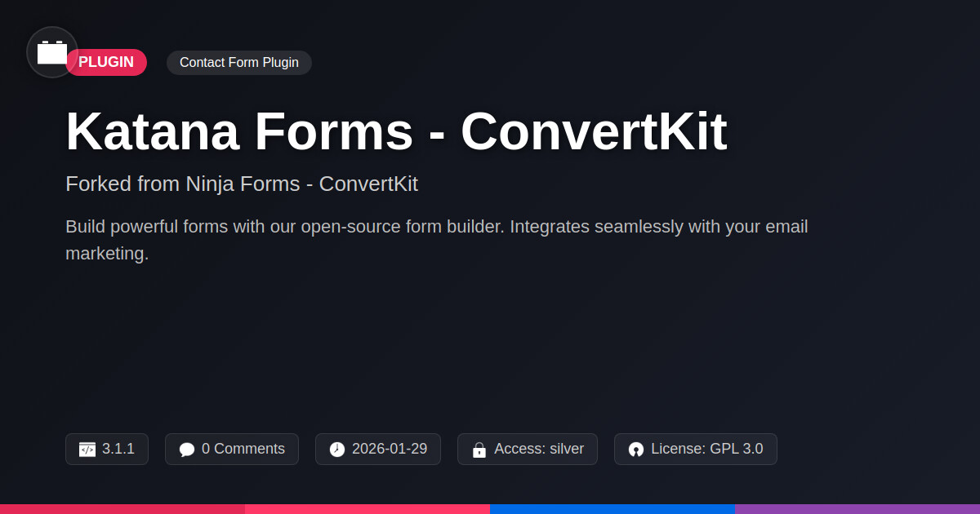Click the speech bubble comments icon

pyautogui.click(x=187, y=450)
